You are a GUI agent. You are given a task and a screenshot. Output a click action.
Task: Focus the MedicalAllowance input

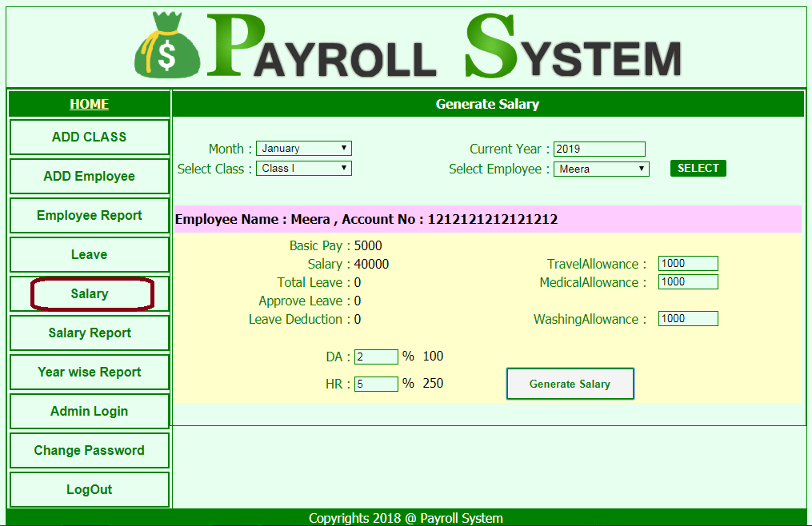[688, 281]
